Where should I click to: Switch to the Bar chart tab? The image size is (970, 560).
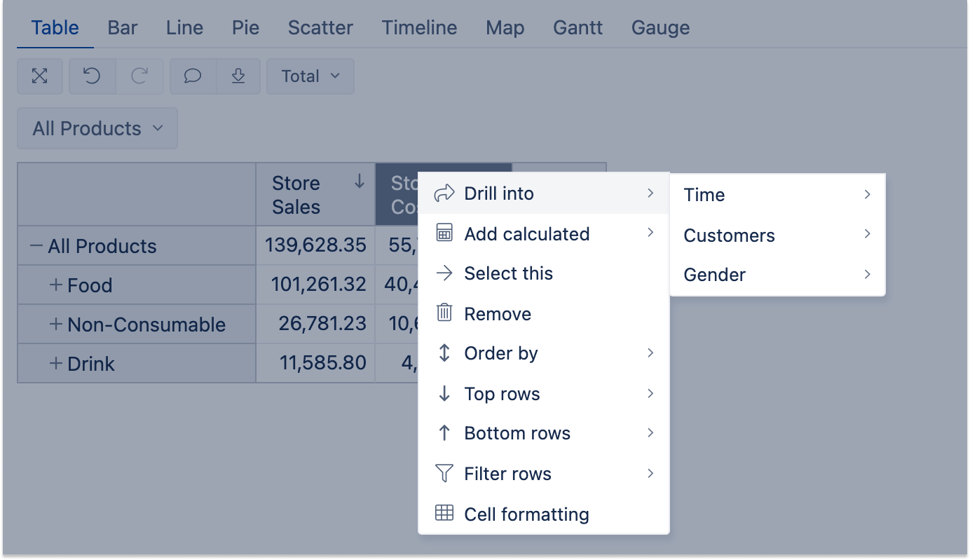[123, 28]
